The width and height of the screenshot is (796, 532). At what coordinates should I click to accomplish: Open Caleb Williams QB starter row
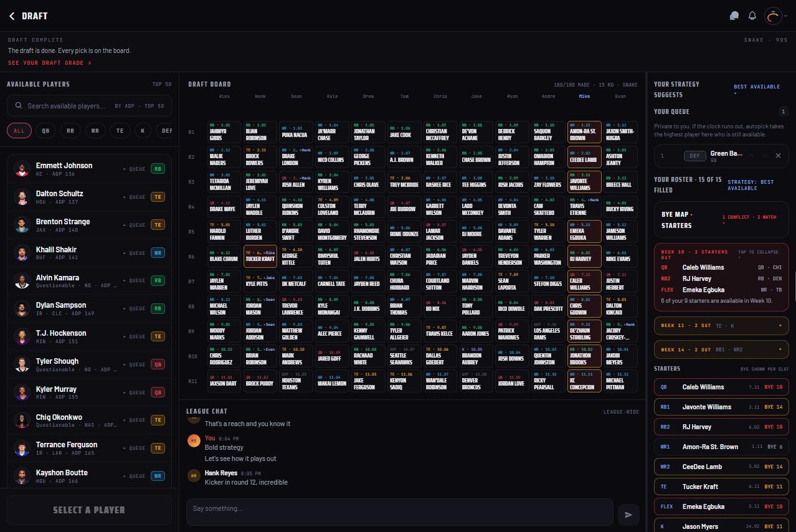tap(721, 387)
